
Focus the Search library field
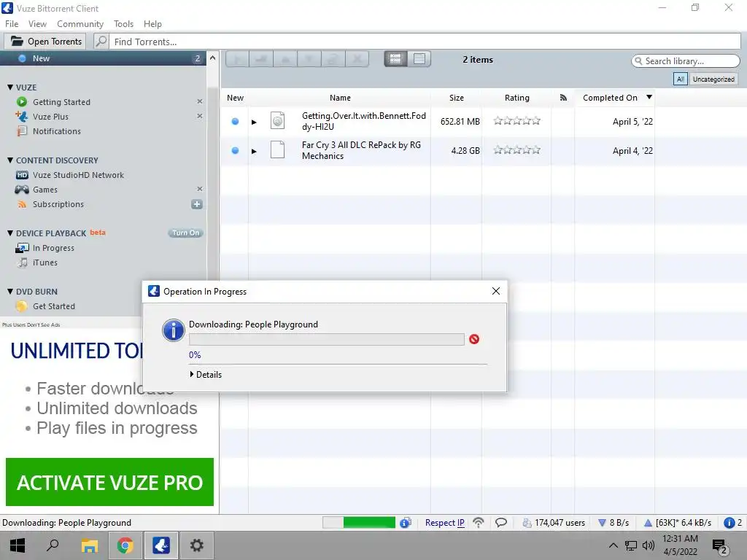point(686,61)
